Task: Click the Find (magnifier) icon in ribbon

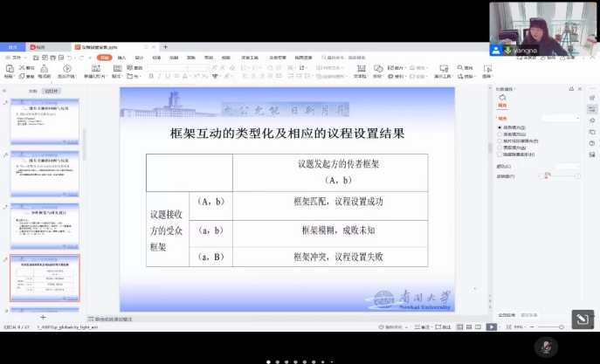Action: [x=459, y=68]
